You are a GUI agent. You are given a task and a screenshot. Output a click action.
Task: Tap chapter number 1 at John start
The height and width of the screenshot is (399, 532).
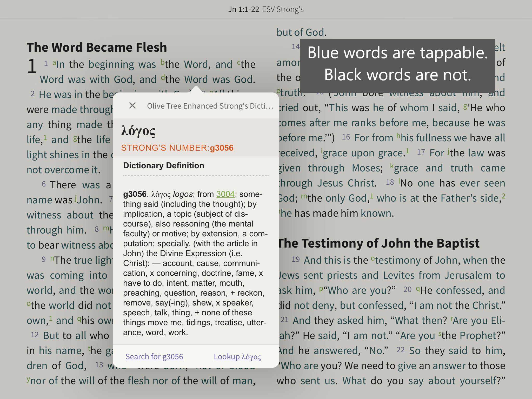32,66
